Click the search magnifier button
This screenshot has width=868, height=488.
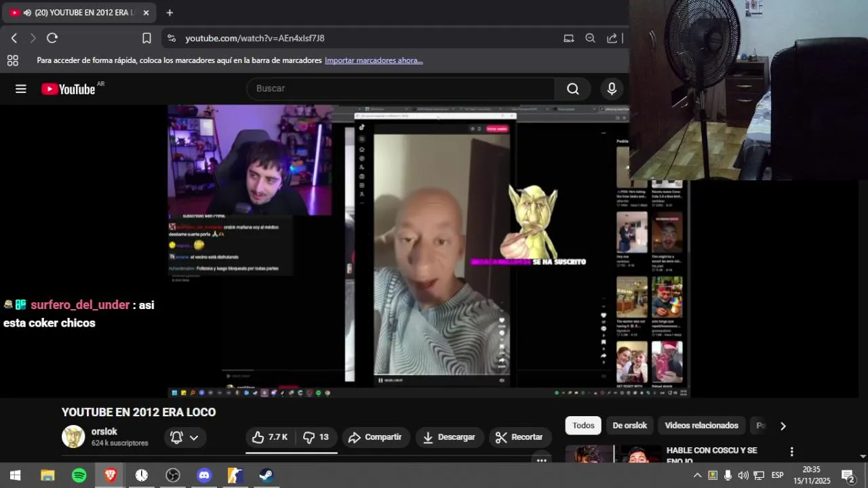click(573, 89)
